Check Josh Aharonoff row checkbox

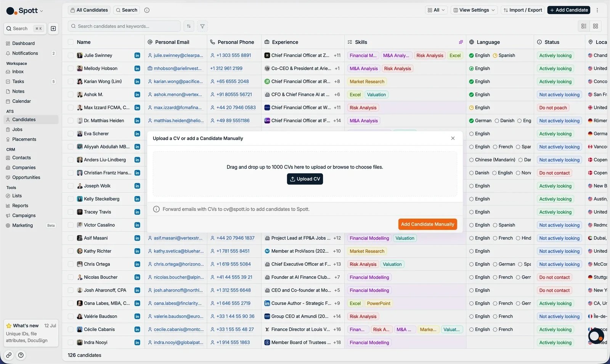coord(71,291)
